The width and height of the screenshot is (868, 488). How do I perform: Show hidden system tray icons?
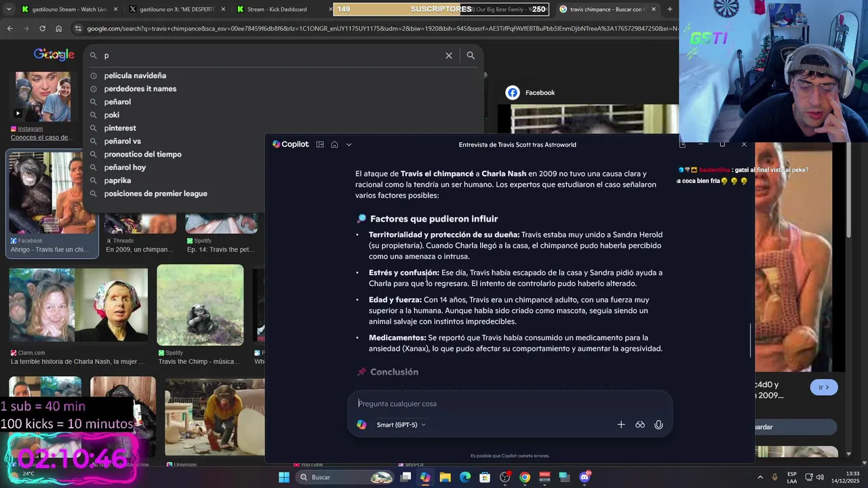coord(759,477)
